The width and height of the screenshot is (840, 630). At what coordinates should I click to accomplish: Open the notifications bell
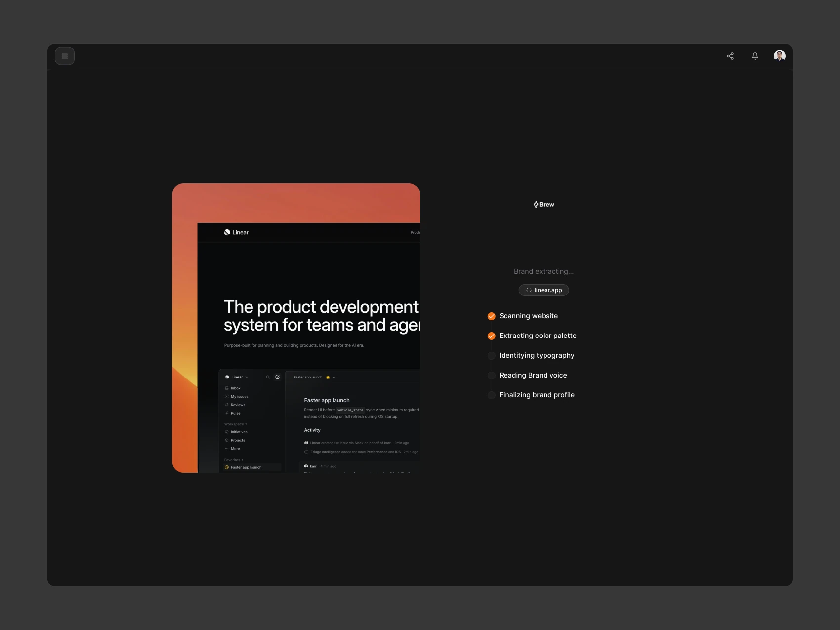click(755, 56)
